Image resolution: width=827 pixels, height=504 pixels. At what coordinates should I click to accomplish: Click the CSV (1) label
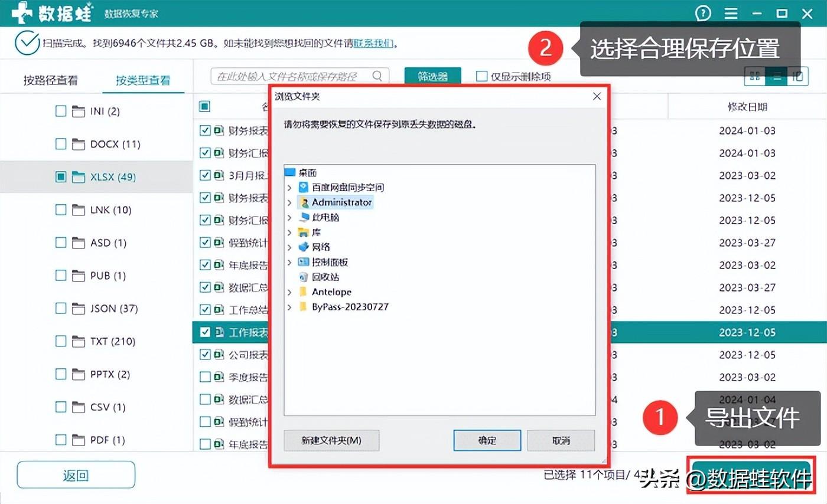point(108,407)
